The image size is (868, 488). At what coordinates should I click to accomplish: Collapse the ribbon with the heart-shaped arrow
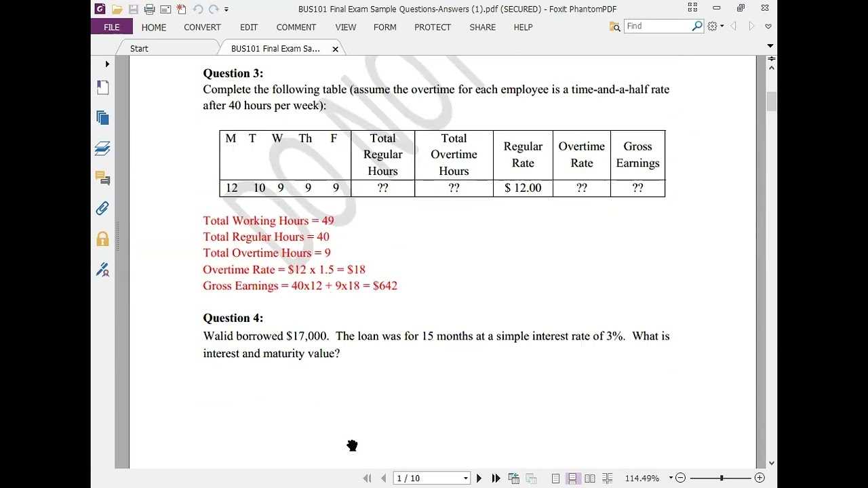[768, 26]
